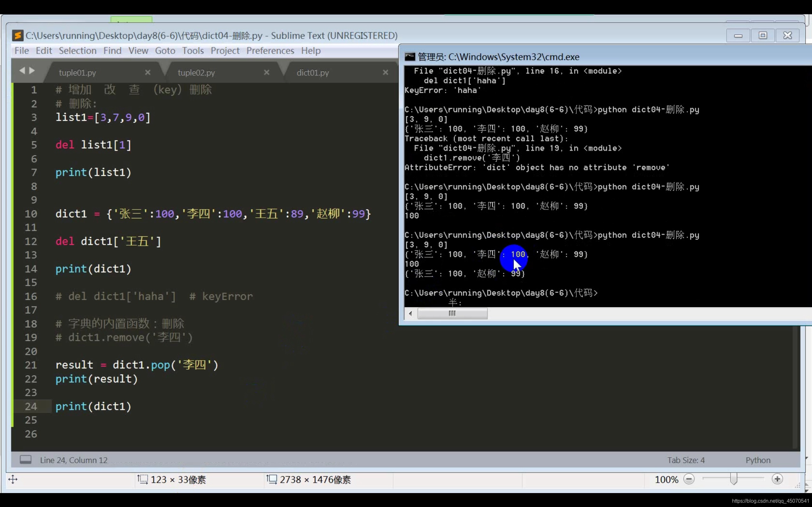Click the cmd.exe window icon

[x=410, y=57]
